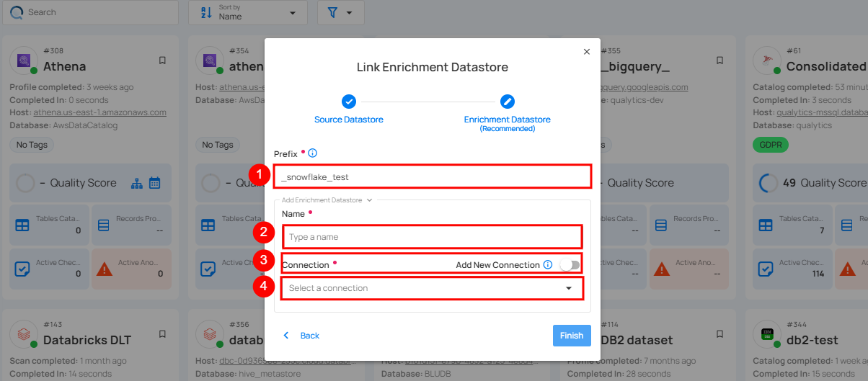
Task: Click the Source Datastore checkmark step
Action: [349, 102]
